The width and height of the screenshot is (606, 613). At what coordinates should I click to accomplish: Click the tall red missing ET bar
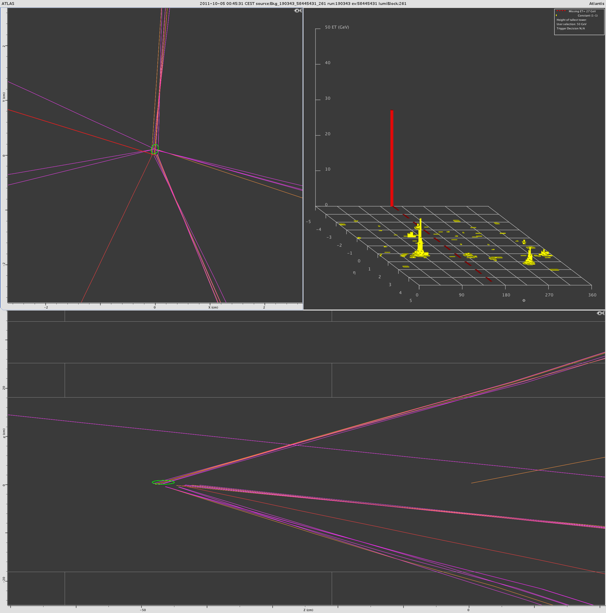392,160
